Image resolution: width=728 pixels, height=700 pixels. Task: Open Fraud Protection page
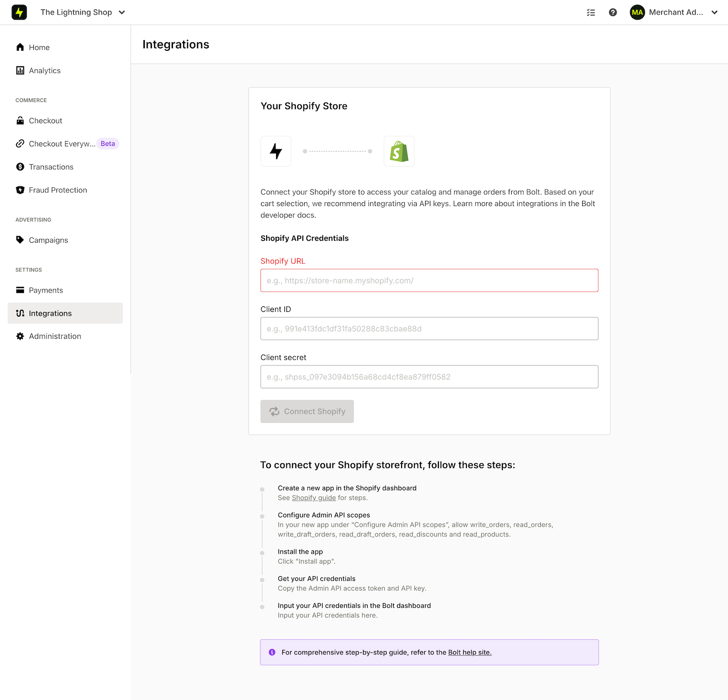tap(65, 190)
